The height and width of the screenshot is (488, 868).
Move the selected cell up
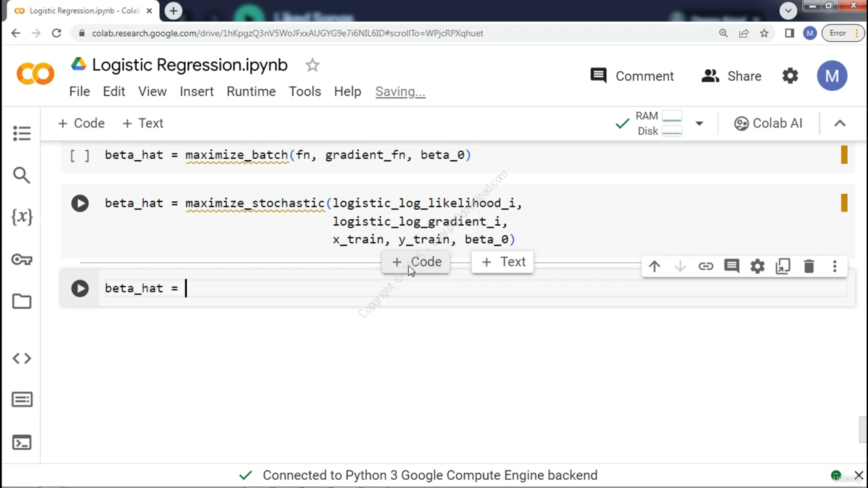(654, 266)
